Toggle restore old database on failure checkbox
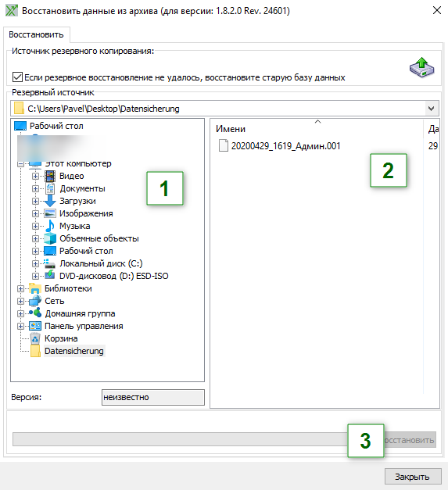448x490 pixels. pyautogui.click(x=17, y=77)
